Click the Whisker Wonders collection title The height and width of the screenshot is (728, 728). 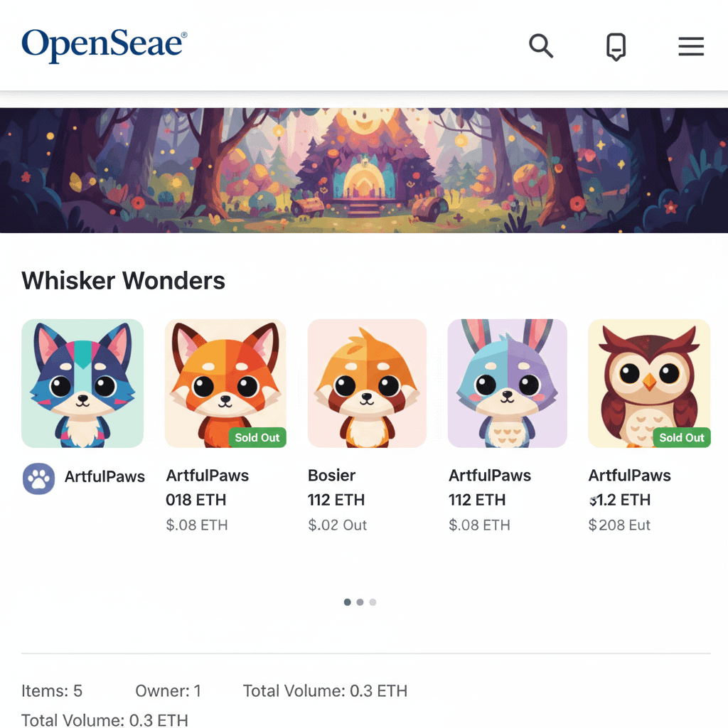[124, 280]
